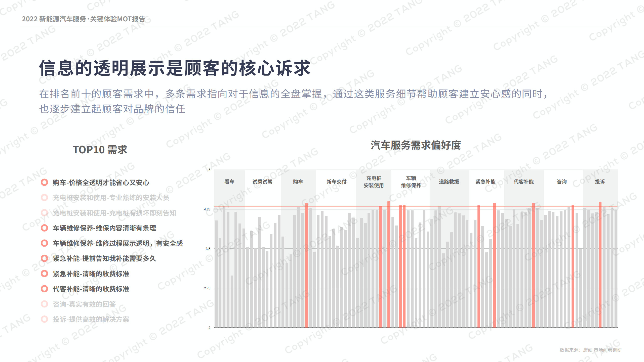Screen dimensions: 644x362
Task: Select the text 充电桩安装和使用-充电桩有损坏即刻告知
Action: pyautogui.click(x=114, y=213)
